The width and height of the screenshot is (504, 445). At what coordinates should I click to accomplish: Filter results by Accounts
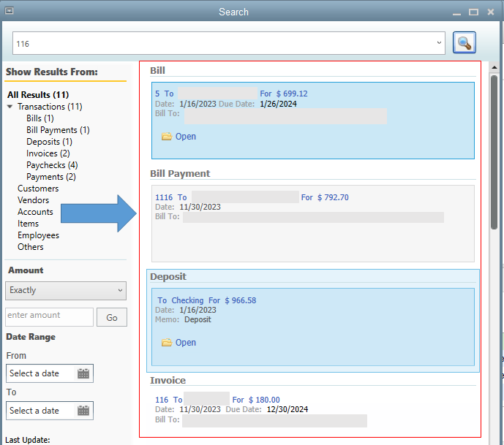(x=35, y=212)
